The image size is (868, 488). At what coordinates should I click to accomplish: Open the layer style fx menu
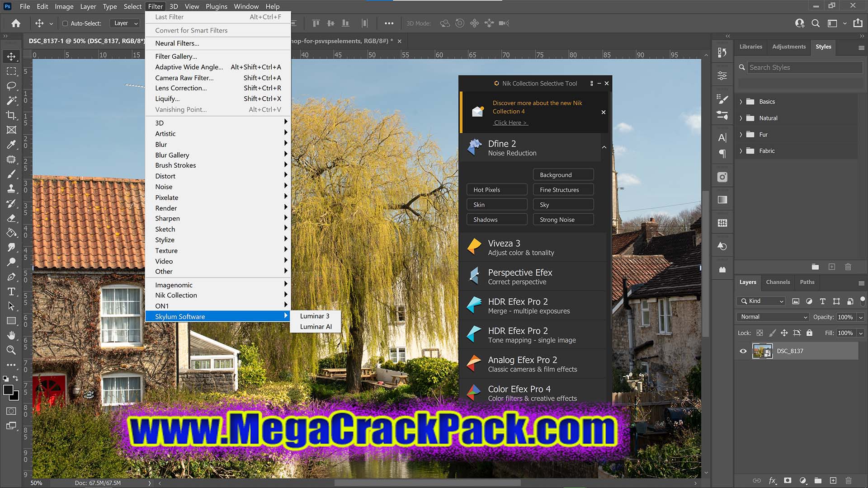(773, 480)
